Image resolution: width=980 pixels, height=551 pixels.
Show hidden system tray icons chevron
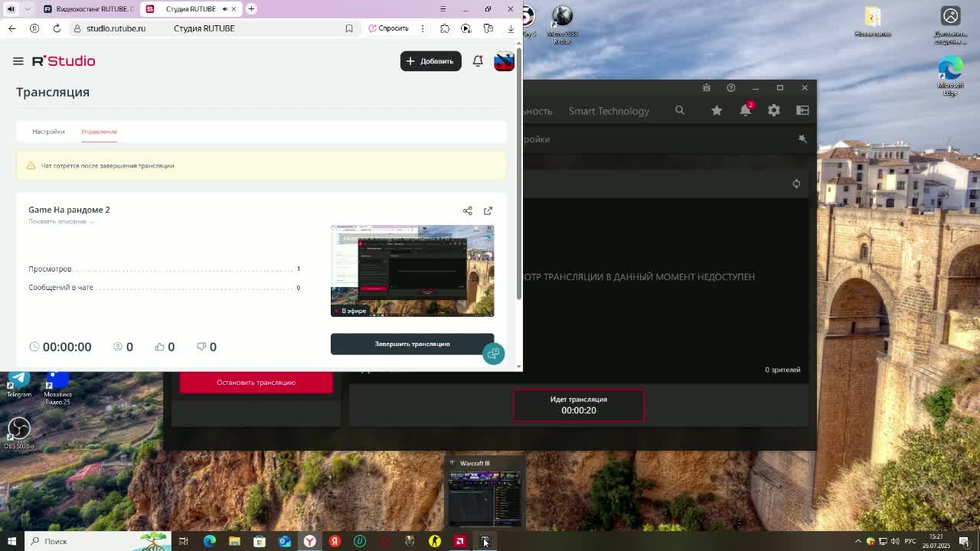pyautogui.click(x=857, y=541)
